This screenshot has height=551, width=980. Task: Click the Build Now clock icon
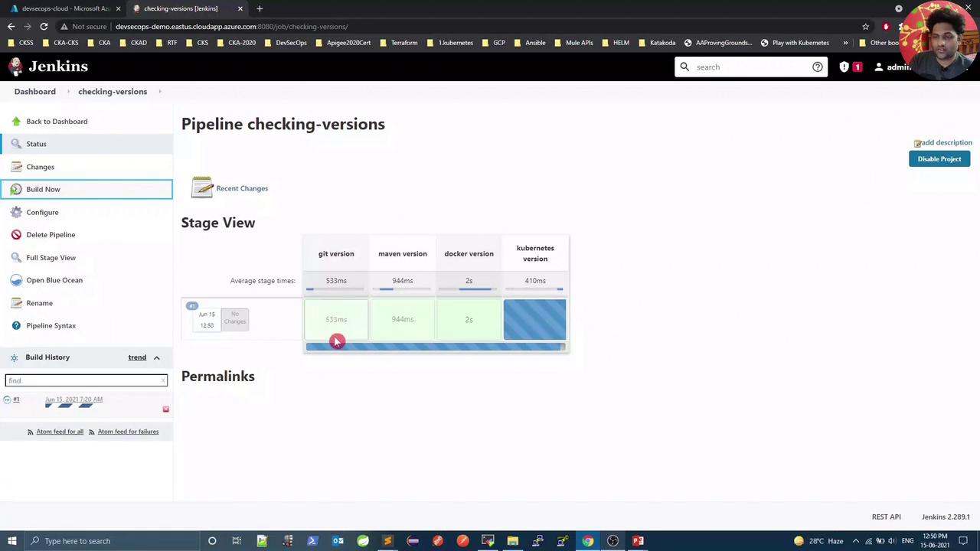point(16,189)
